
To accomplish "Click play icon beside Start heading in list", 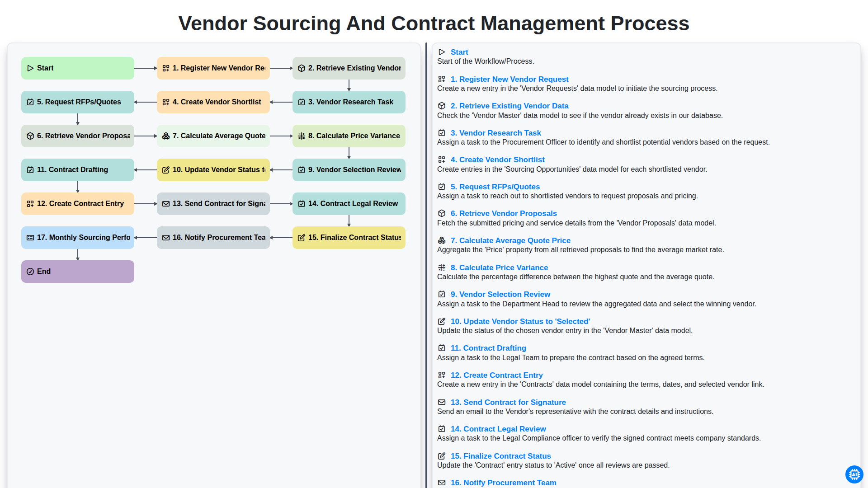I will point(442,52).
